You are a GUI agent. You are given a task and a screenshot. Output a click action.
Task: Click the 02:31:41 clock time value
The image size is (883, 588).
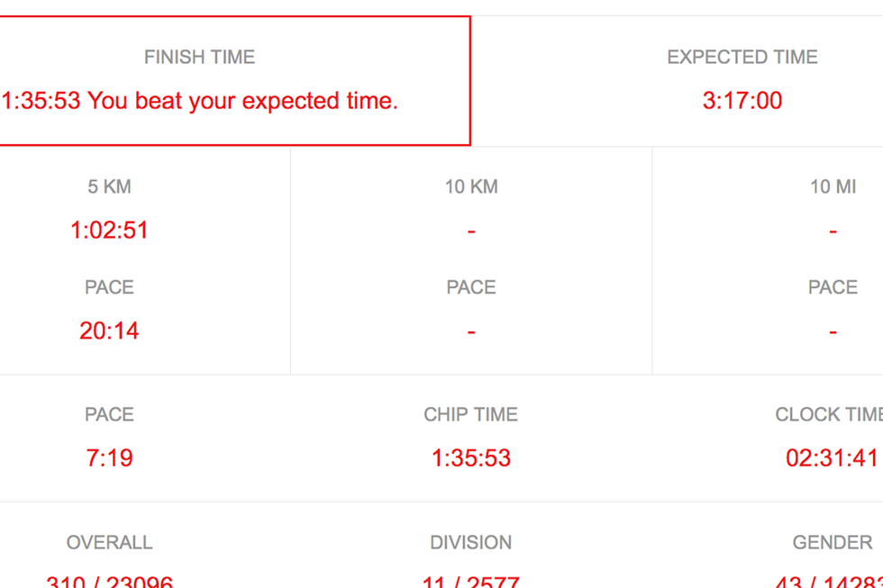coord(833,457)
